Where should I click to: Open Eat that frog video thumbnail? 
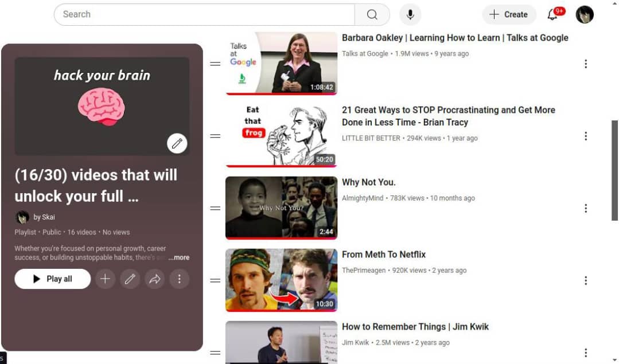tap(281, 136)
